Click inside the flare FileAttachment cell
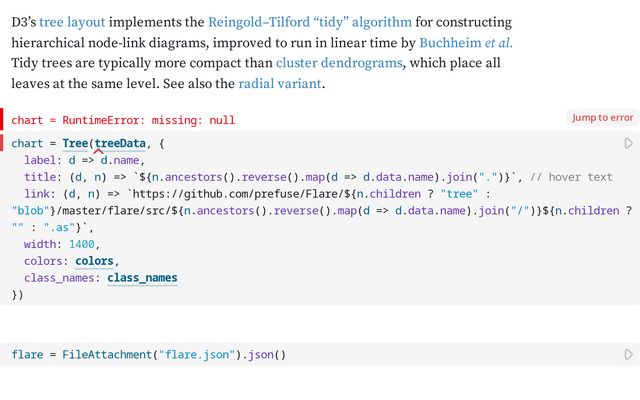640x400 pixels. tap(320, 354)
